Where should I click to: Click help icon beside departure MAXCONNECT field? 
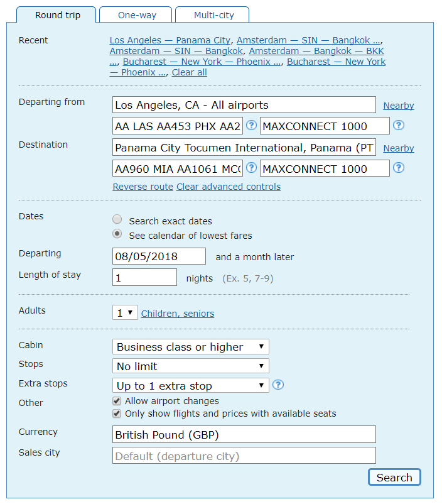[399, 126]
